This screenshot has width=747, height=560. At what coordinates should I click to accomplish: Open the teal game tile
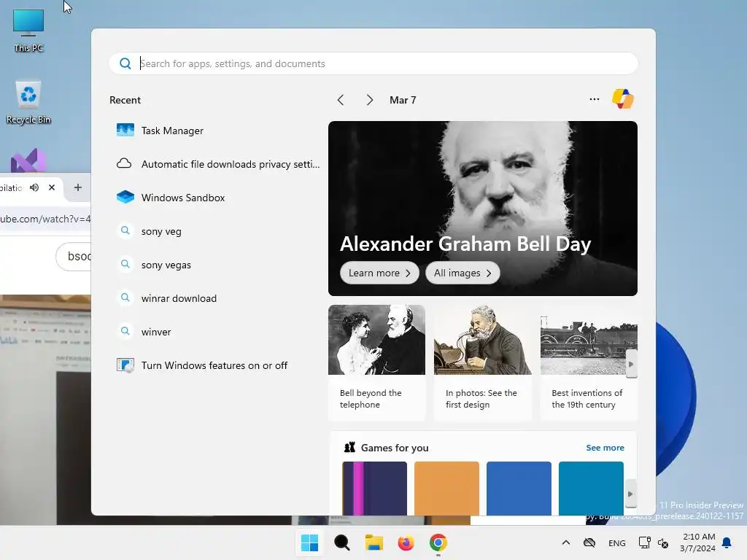point(591,488)
